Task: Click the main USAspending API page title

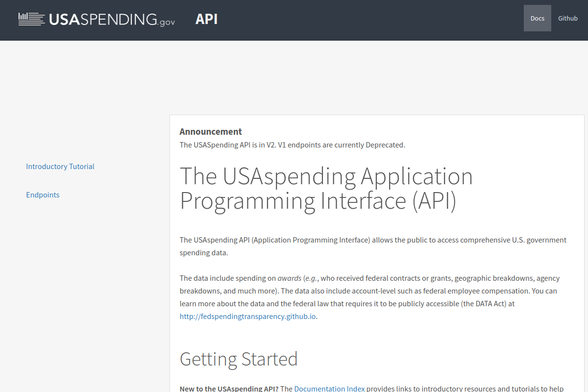Action: point(326,189)
